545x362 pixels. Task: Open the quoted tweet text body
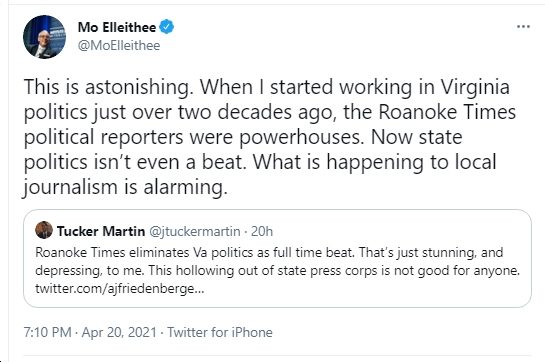click(x=277, y=271)
